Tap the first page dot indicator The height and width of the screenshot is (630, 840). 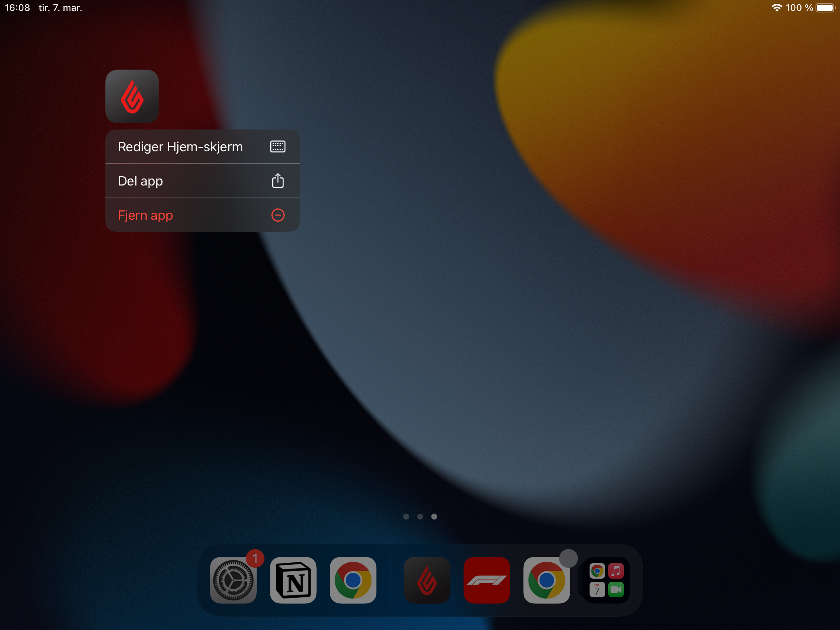(x=406, y=516)
